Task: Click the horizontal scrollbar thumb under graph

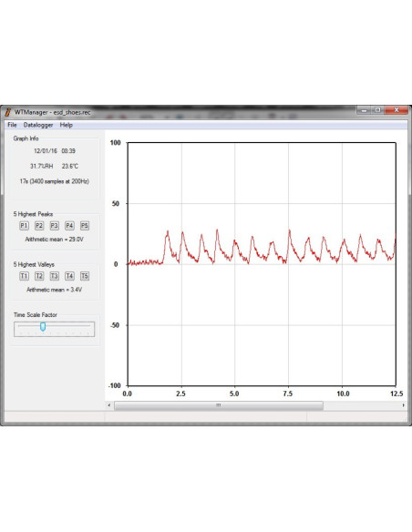Action: (219, 405)
